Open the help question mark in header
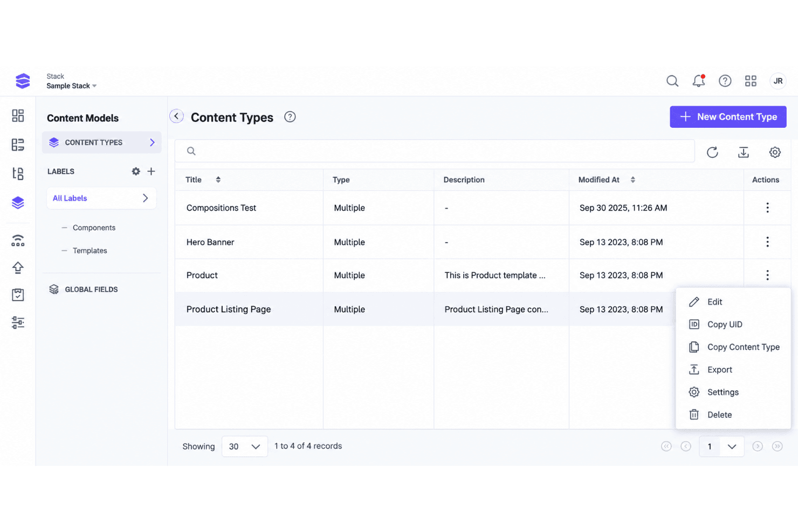 click(725, 81)
